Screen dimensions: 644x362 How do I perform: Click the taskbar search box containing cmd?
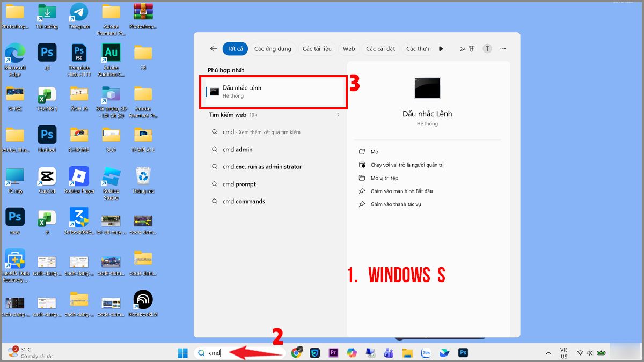(239, 353)
